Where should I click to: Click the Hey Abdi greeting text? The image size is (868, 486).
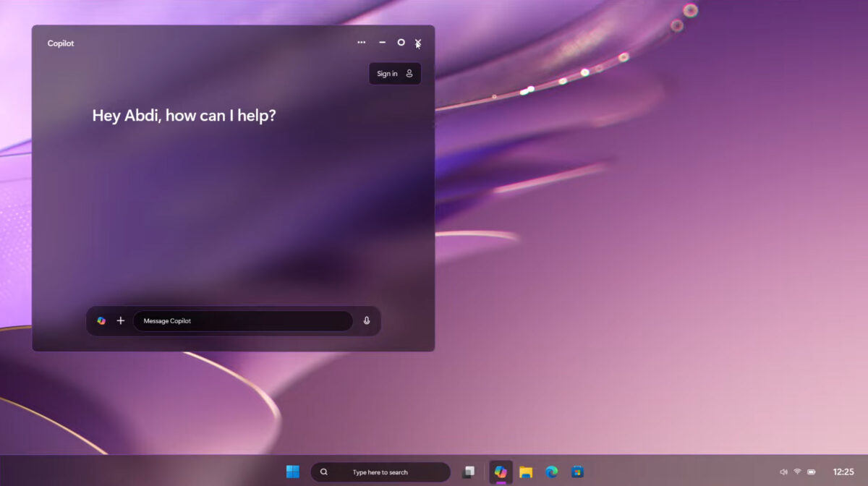tap(184, 115)
